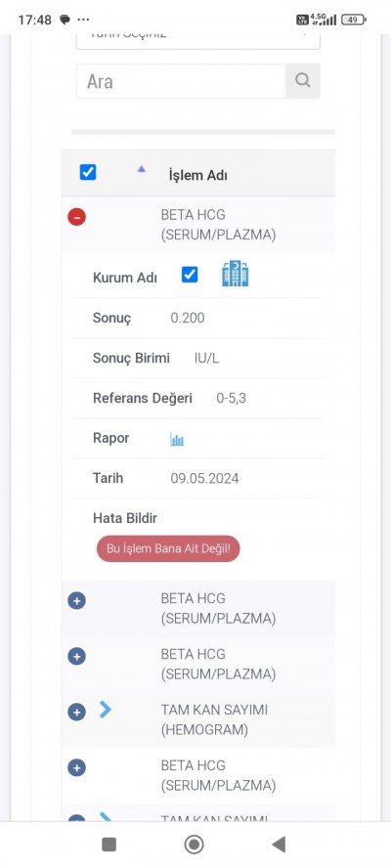The image size is (391, 868).
Task: Expand the TAM KAN SAYIMI (HEMOGRAM) row
Action: click(x=77, y=712)
